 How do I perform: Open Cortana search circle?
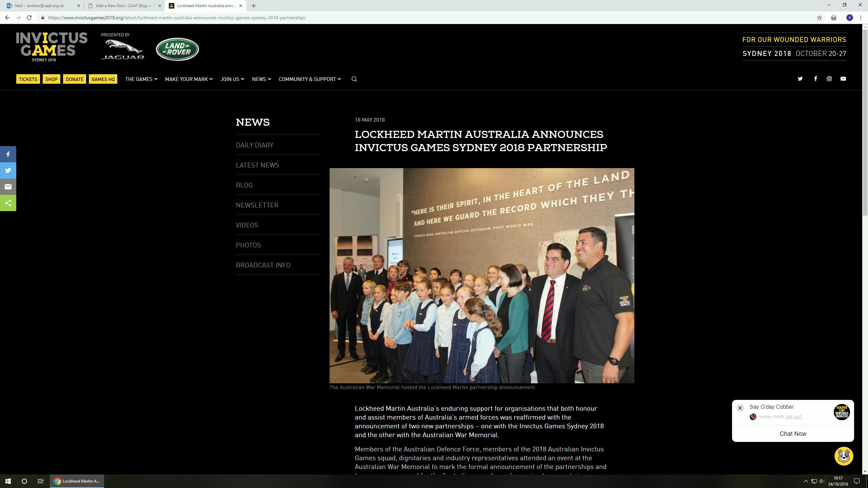point(24,481)
